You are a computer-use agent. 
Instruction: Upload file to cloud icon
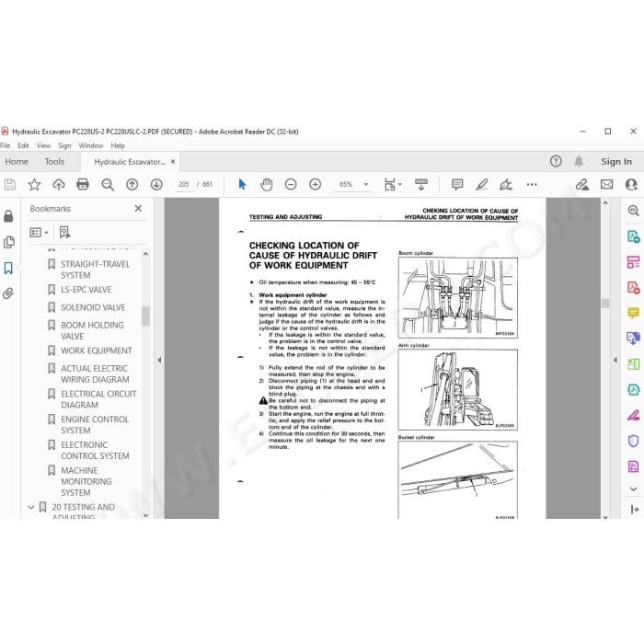[x=59, y=184]
